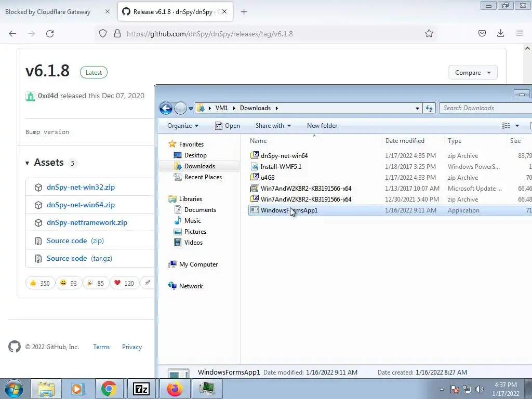Click the Windows Start button
Image resolution: width=532 pixels, height=399 pixels.
(14, 389)
